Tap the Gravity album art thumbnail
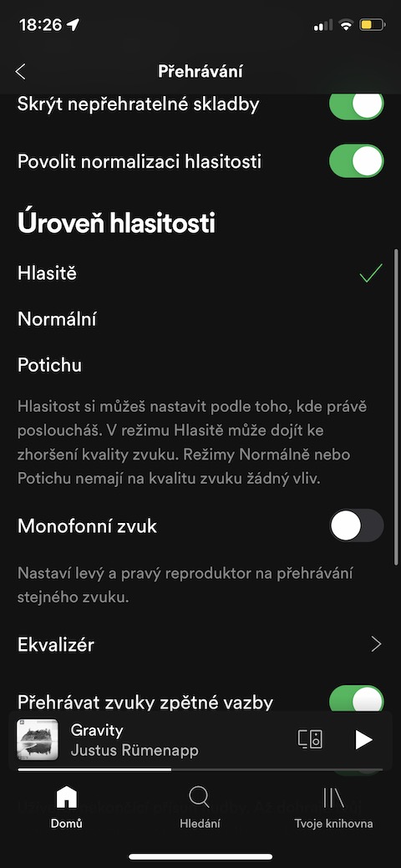 pos(38,739)
